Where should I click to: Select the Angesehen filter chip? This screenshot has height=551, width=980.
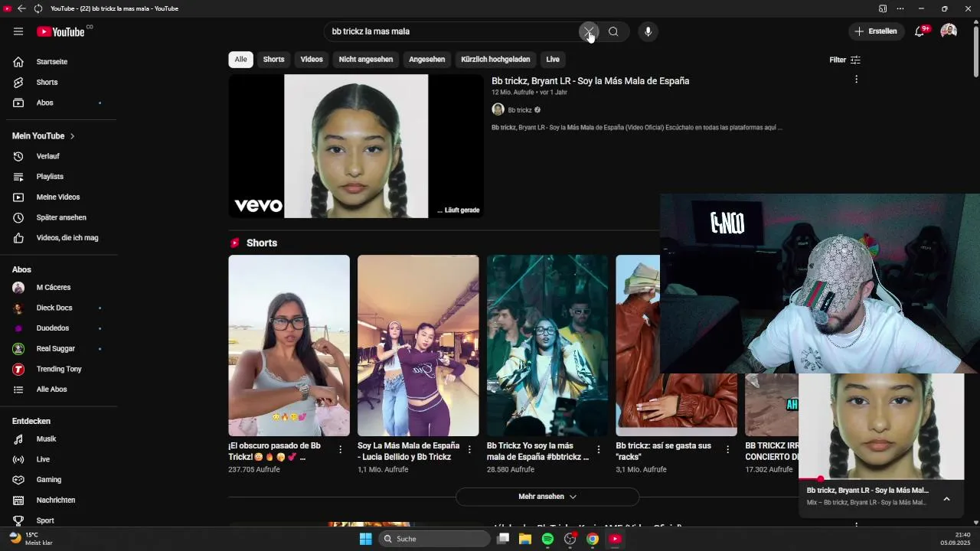[x=427, y=60]
